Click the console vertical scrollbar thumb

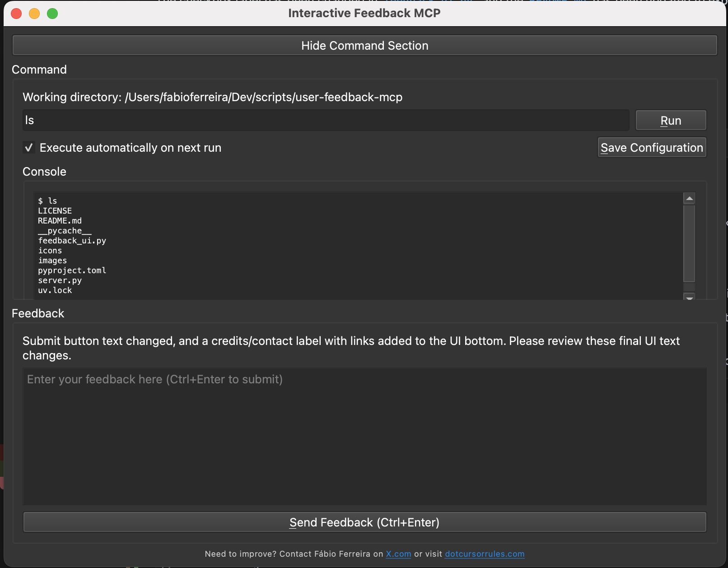pos(689,244)
